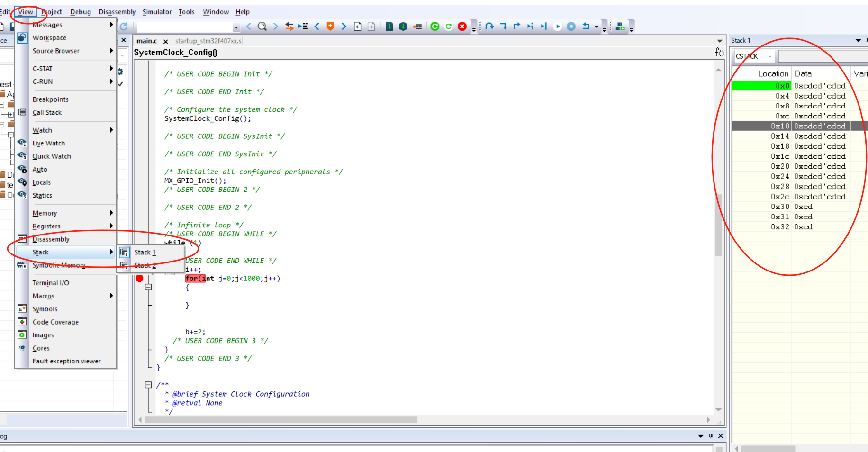868x452 pixels.
Task: Click the Step Over debug icon
Action: 489,27
